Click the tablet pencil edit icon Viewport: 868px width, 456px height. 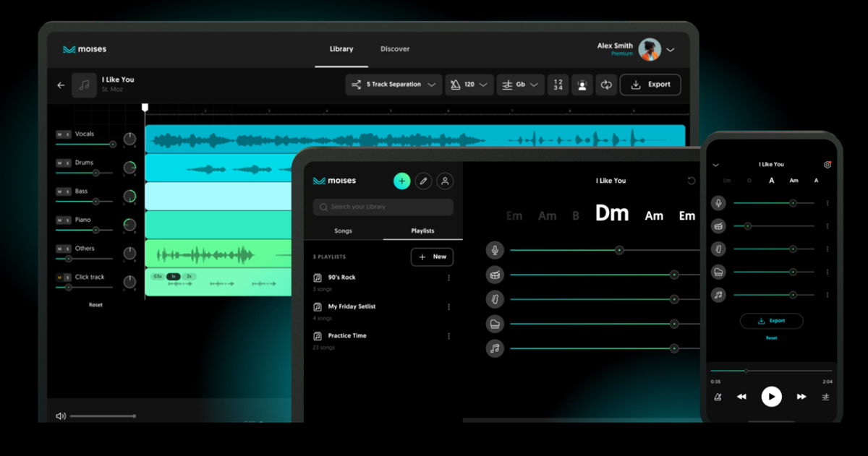coord(423,181)
